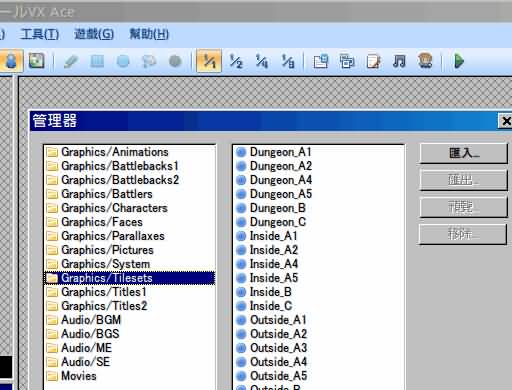This screenshot has height=390, width=512.
Task: Select the Event editing mode icon
Action: [11, 61]
